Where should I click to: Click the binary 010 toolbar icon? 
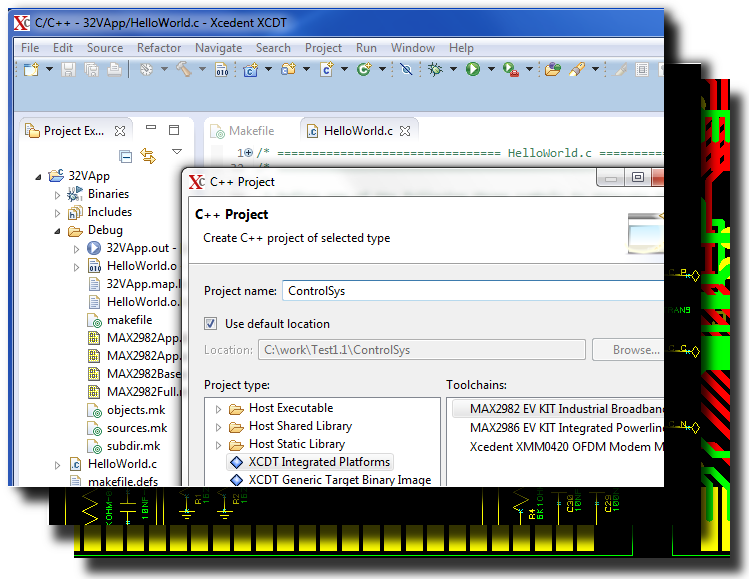pos(222,70)
